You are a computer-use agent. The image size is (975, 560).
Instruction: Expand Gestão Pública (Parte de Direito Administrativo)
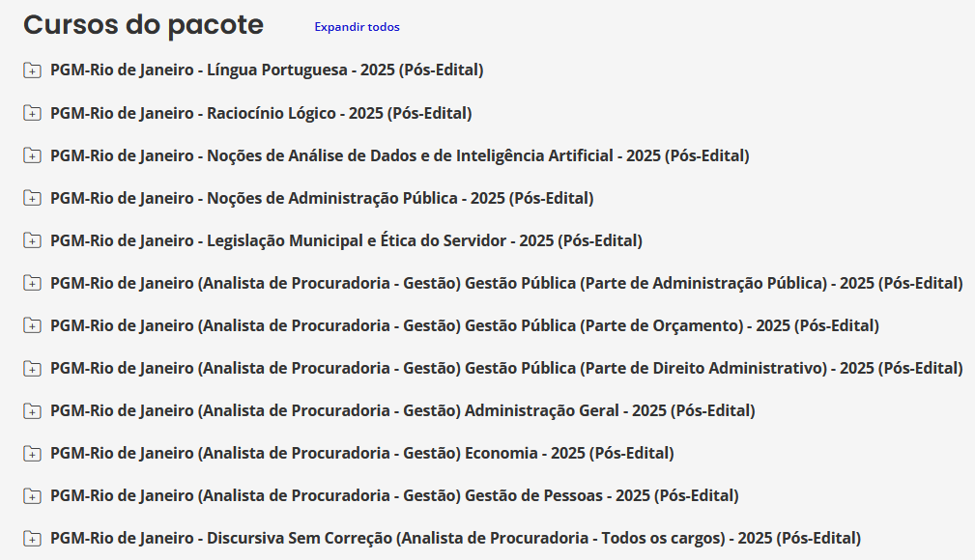(32, 368)
